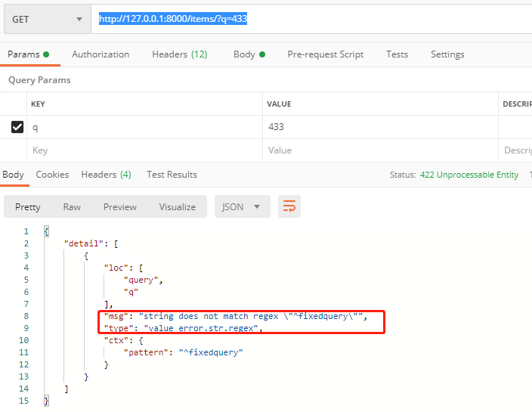The image size is (532, 412).
Task: Open the Test Results tab
Action: click(172, 175)
